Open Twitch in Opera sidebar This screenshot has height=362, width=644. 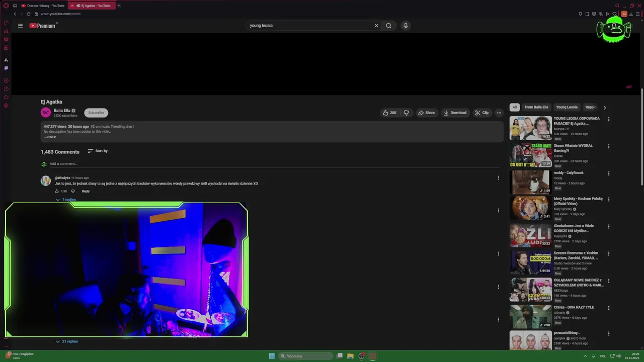[6, 68]
